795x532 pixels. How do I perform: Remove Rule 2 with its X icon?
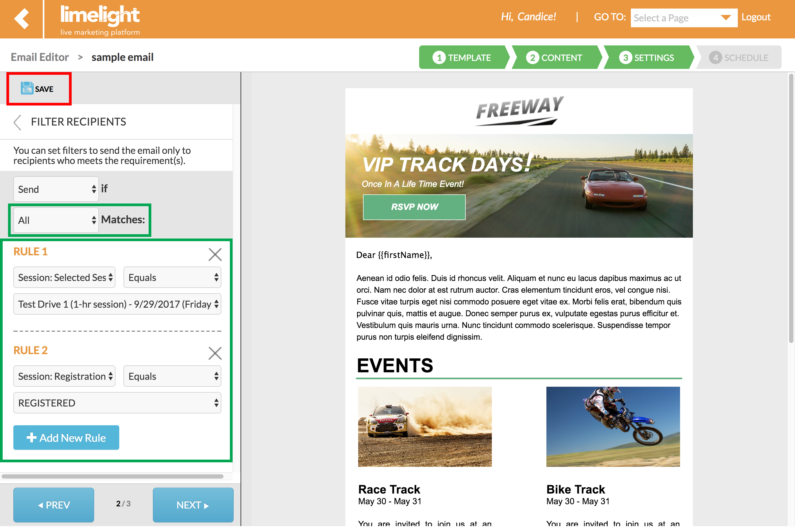click(215, 353)
